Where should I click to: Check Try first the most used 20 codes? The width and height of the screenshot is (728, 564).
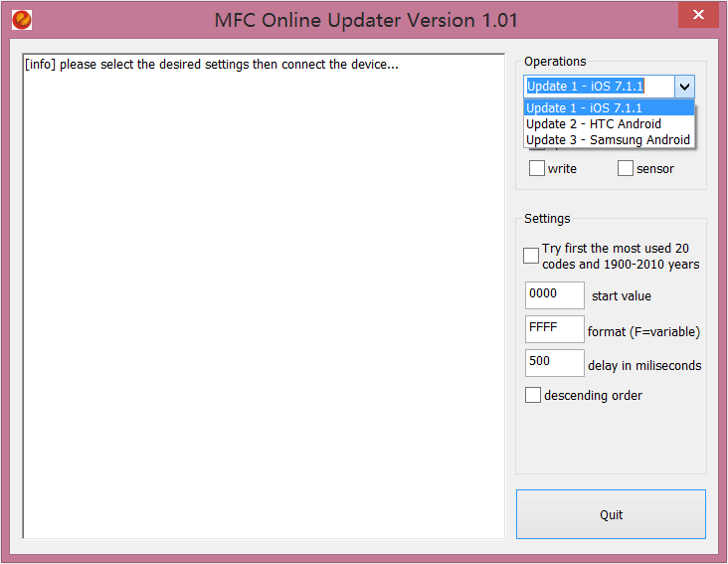click(531, 256)
